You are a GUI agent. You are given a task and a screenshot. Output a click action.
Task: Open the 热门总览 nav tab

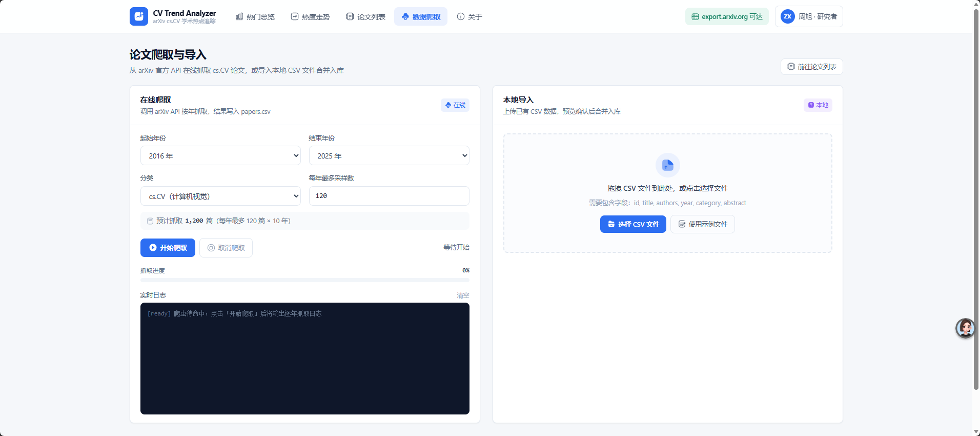pyautogui.click(x=255, y=17)
